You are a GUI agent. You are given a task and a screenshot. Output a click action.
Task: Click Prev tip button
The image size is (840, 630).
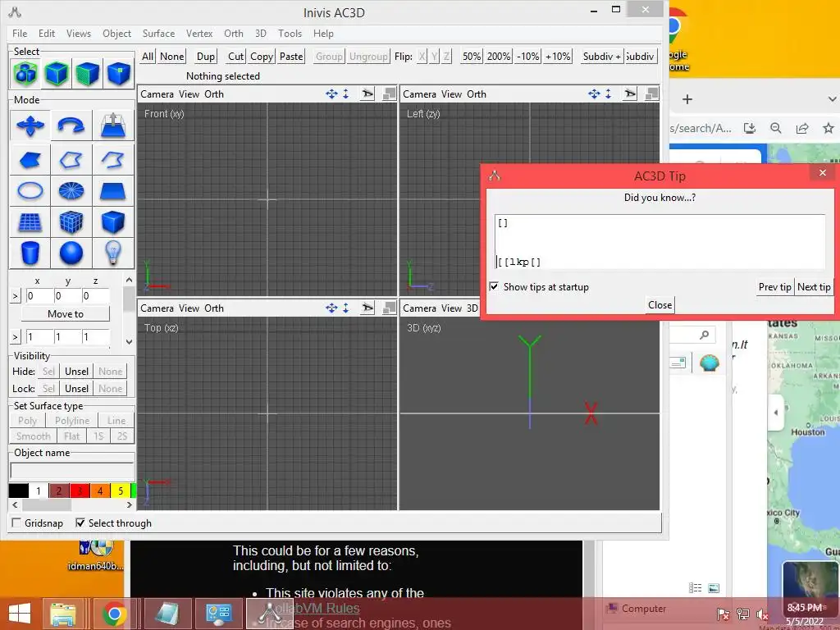point(774,286)
